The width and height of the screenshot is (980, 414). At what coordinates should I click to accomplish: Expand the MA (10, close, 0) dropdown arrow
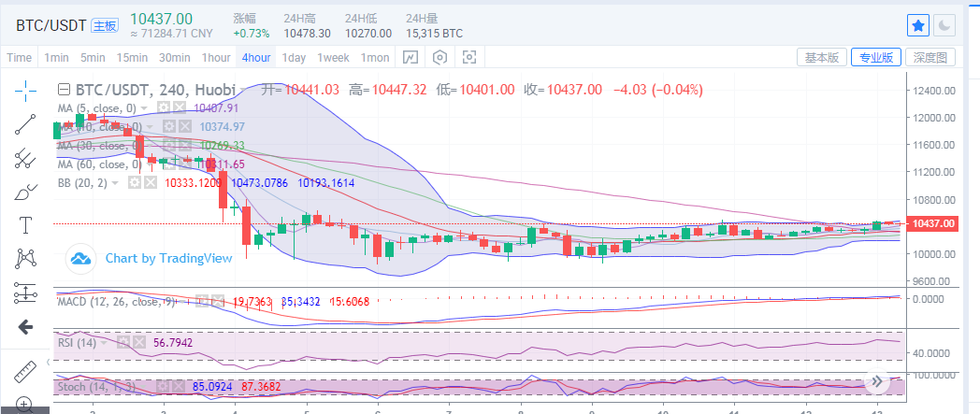click(151, 127)
